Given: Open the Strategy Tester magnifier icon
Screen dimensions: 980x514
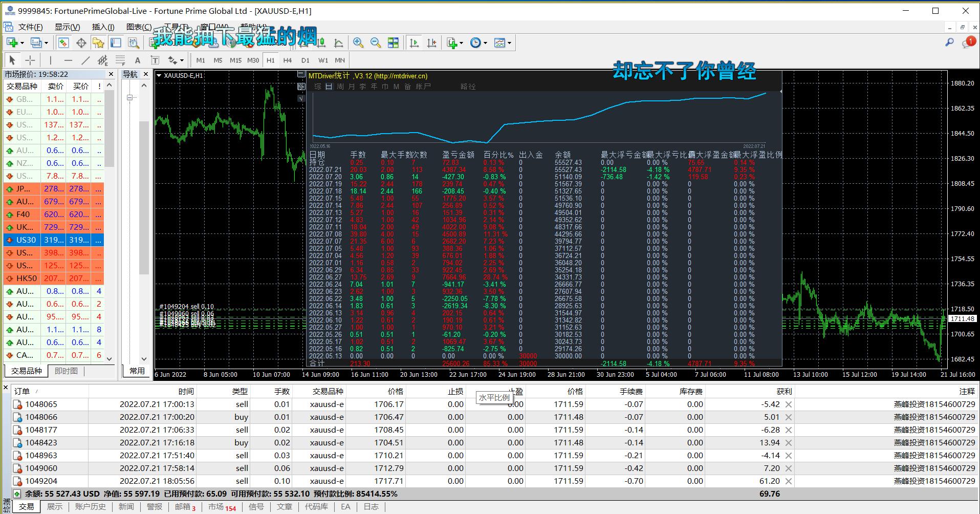Looking at the screenshot, I should pos(133,43).
